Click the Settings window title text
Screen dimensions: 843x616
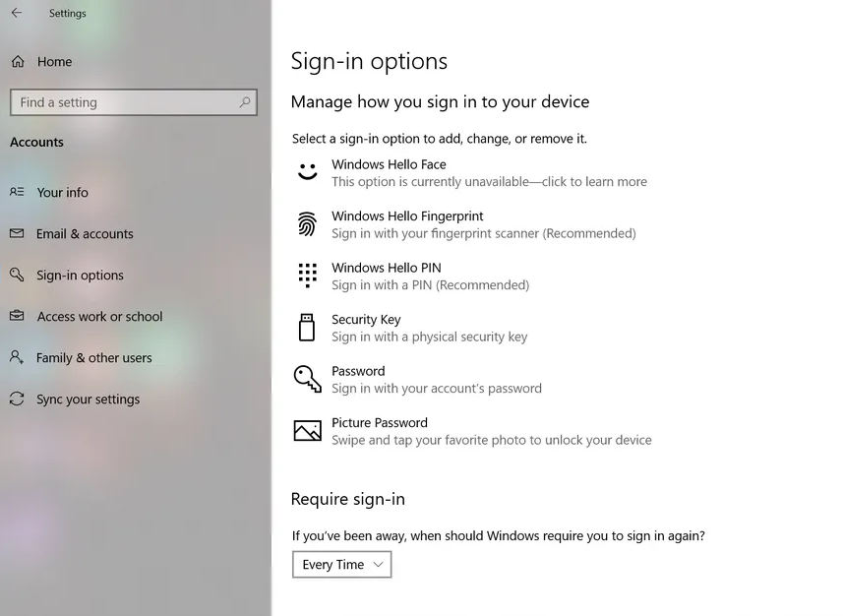(67, 14)
